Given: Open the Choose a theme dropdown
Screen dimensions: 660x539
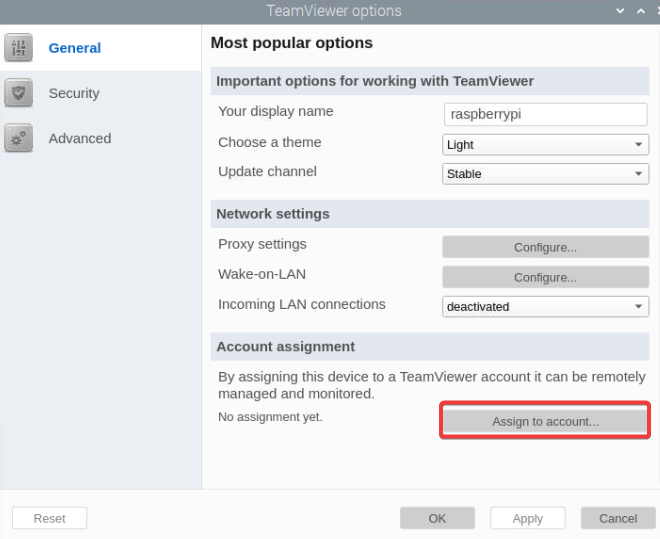Looking at the screenshot, I should coord(545,145).
